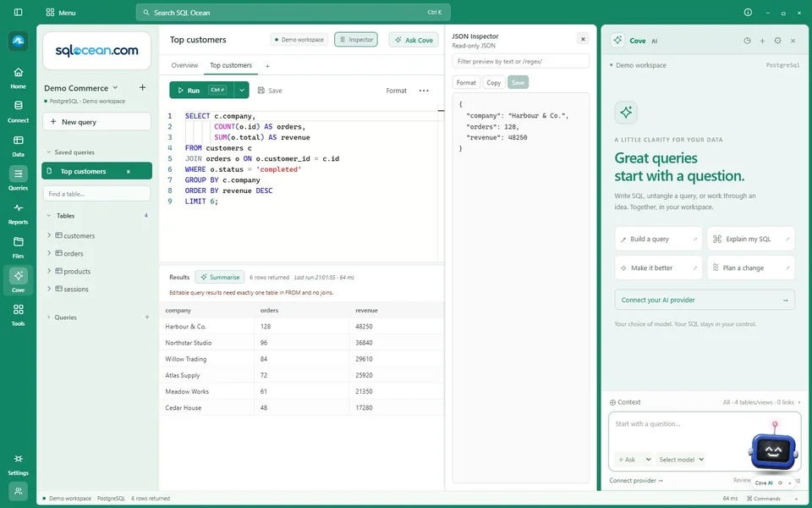Image resolution: width=812 pixels, height=508 pixels.
Task: Open the Select model dropdown
Action: coord(680,459)
